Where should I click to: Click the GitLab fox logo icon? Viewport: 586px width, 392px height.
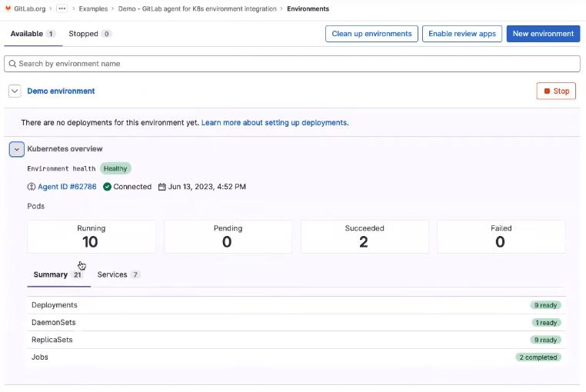(x=8, y=8)
